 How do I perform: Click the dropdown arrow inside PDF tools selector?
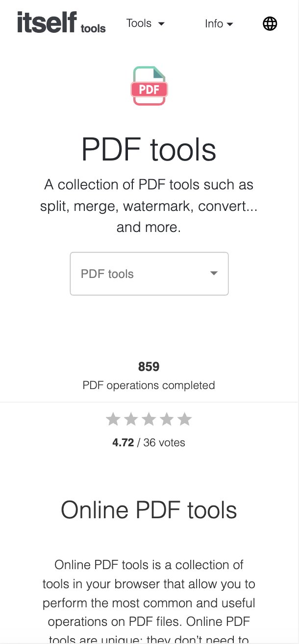(214, 274)
